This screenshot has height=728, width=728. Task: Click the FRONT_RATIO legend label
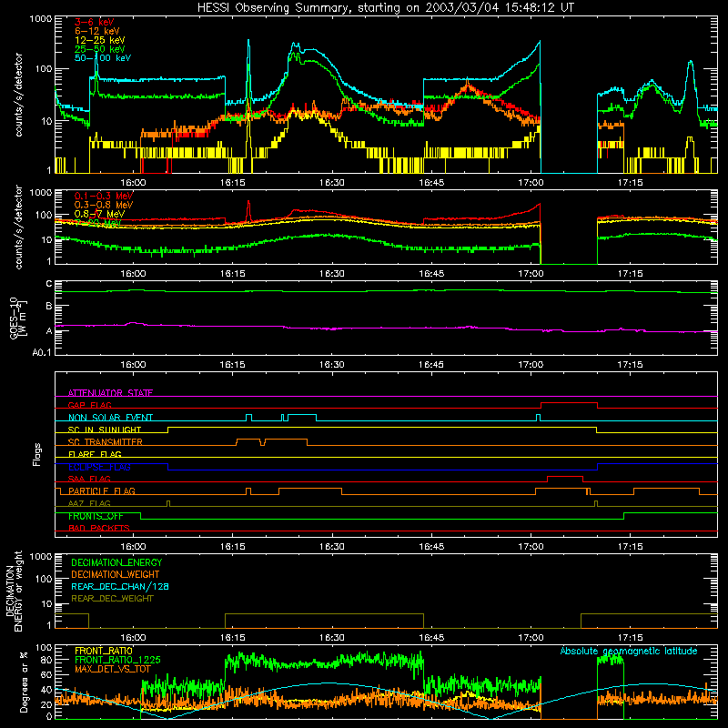(104, 651)
